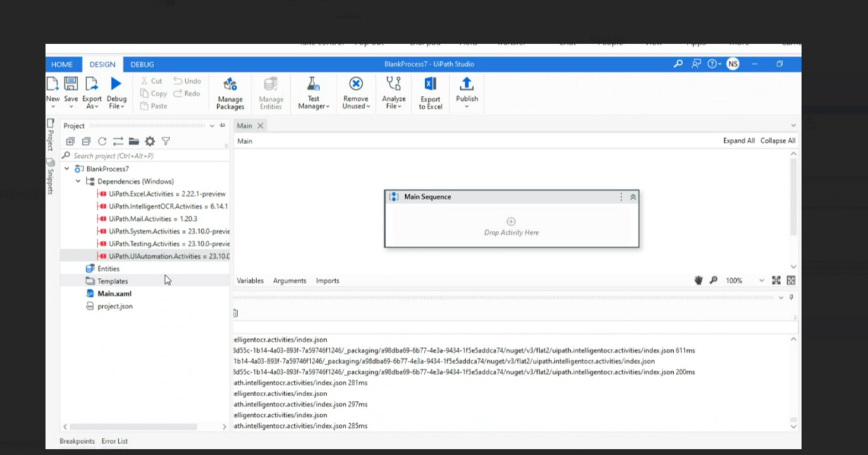Open Main.xaml from the project tree
Viewport: 868px width, 455px height.
tap(115, 293)
